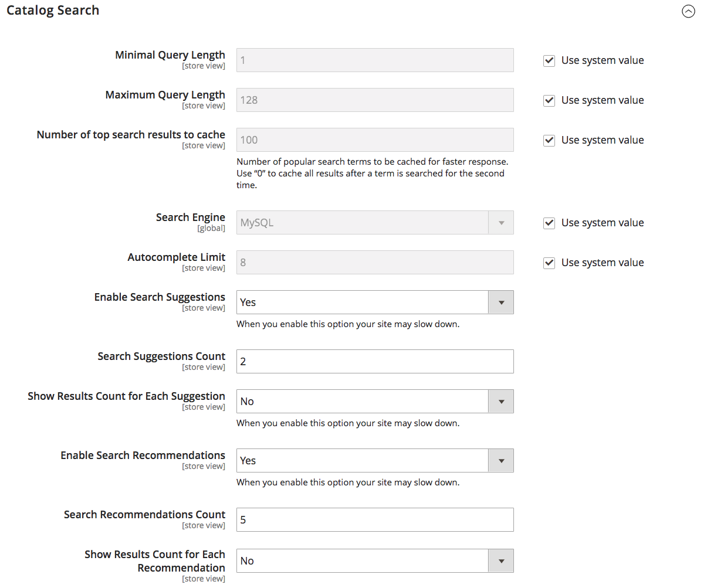Click the Autocomplete Limit field
This screenshot has width=707, height=588.
click(x=375, y=262)
